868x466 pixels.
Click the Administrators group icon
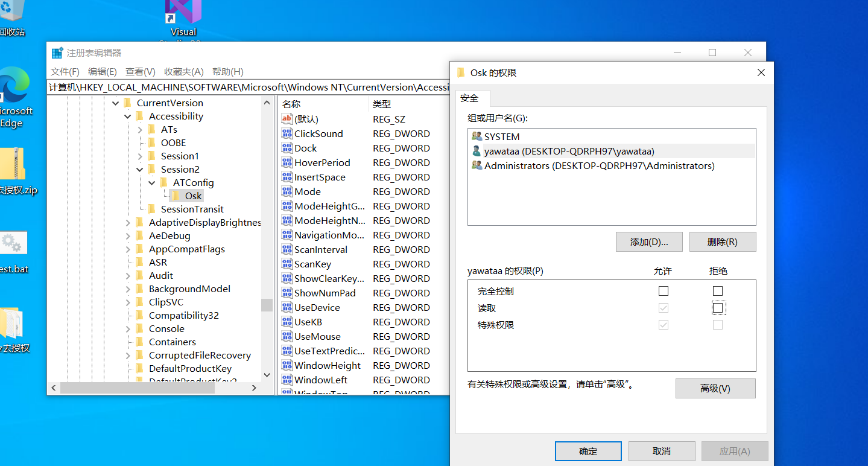coord(477,165)
